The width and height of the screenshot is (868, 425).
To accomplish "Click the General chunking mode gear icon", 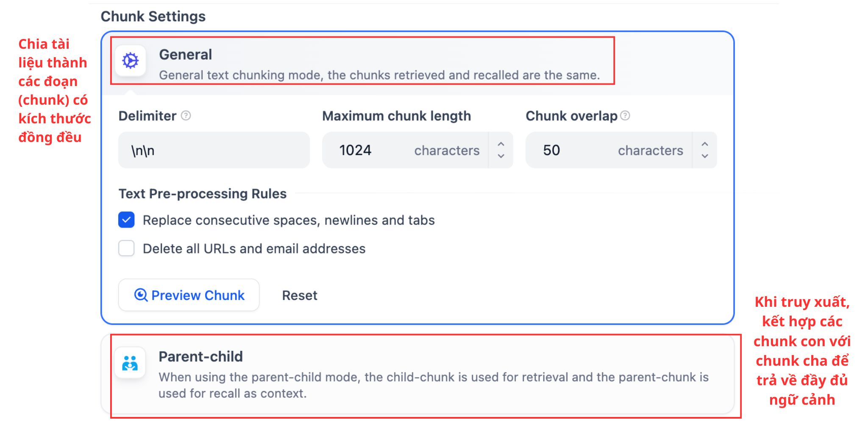I will pos(130,61).
